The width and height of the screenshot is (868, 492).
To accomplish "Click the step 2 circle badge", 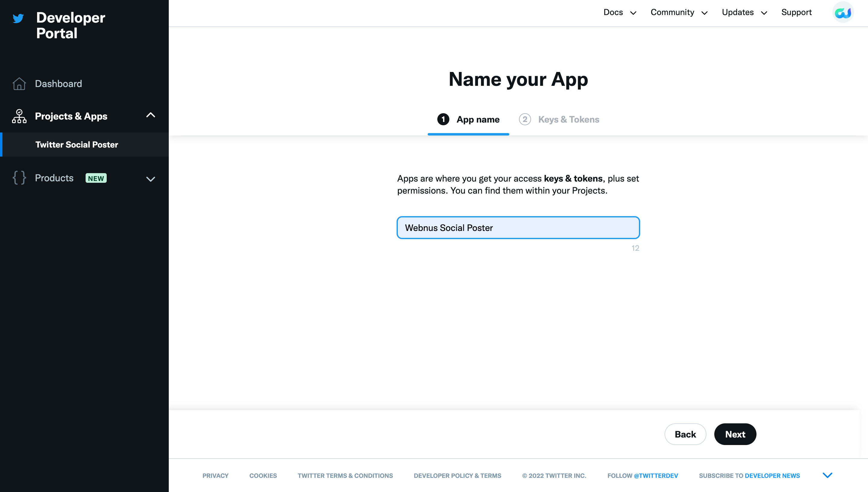I will (525, 119).
